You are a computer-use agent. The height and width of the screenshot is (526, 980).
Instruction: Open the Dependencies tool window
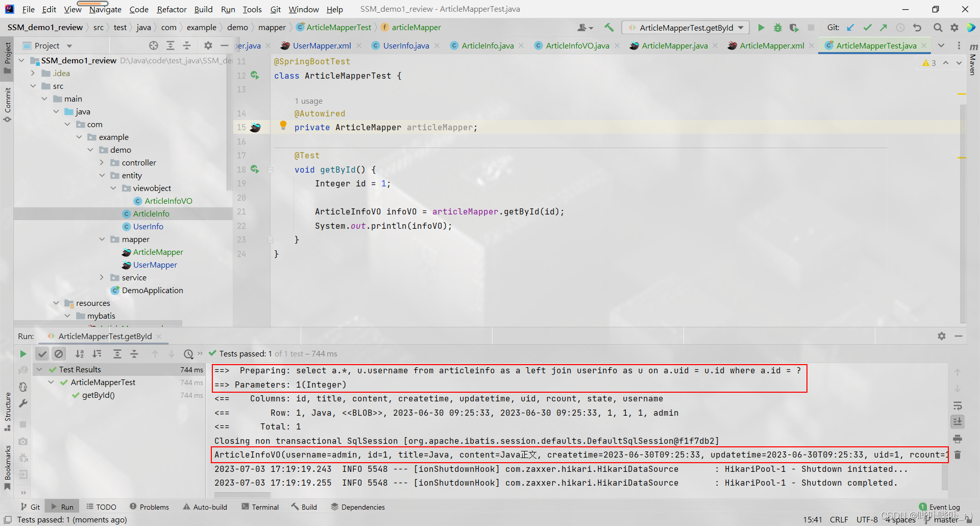pyautogui.click(x=358, y=507)
